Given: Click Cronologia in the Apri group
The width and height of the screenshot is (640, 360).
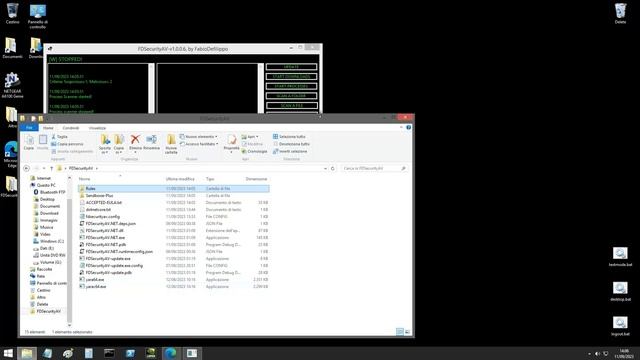Looking at the screenshot, I should (x=254, y=151).
